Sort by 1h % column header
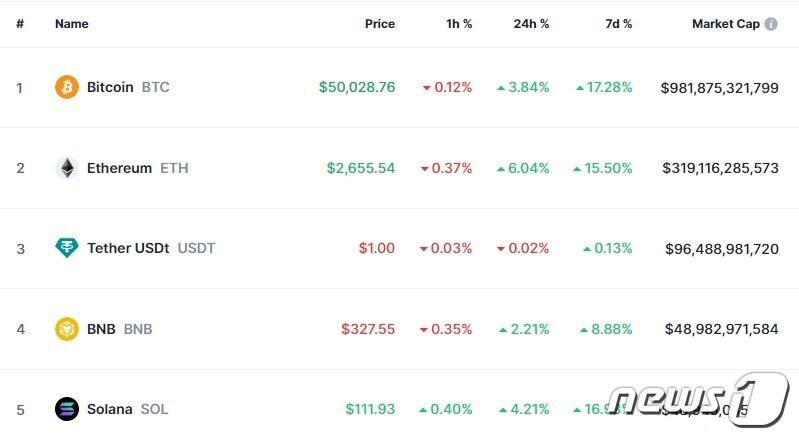The height and width of the screenshot is (439, 799). pos(459,24)
